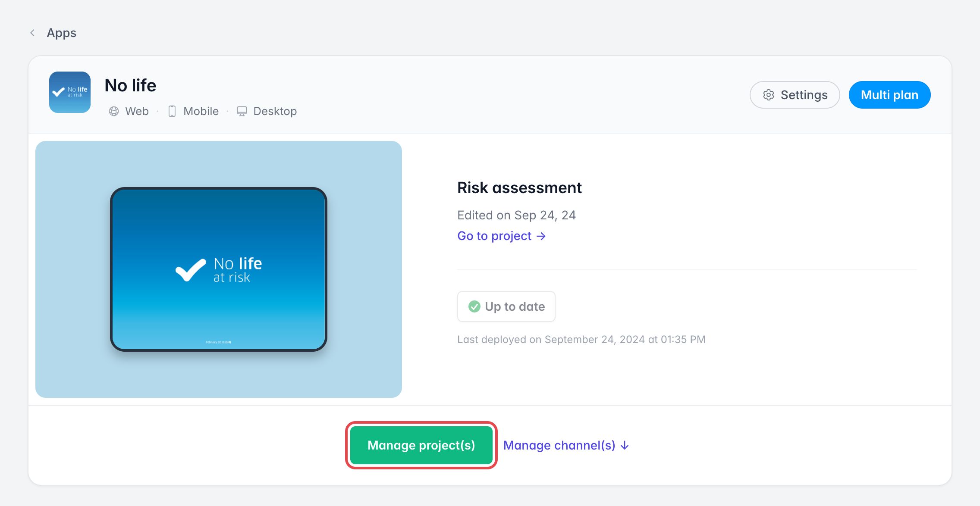The width and height of the screenshot is (980, 506).
Task: Click the gear icon in Settings button
Action: tap(769, 95)
